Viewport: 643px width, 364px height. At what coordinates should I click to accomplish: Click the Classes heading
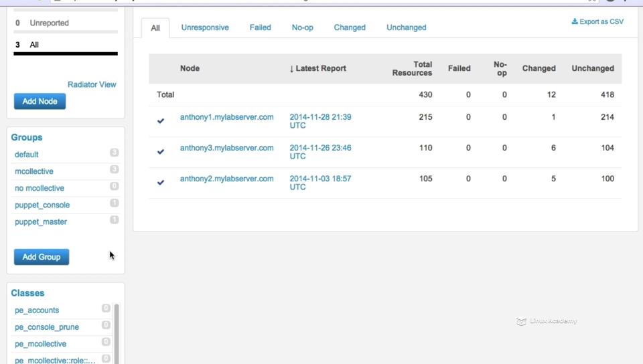pos(27,293)
